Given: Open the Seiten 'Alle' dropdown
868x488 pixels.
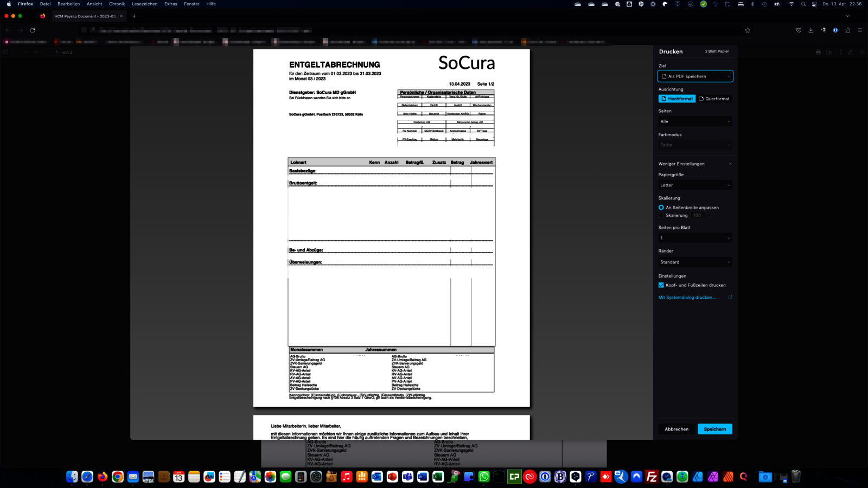Looking at the screenshot, I should (x=695, y=121).
